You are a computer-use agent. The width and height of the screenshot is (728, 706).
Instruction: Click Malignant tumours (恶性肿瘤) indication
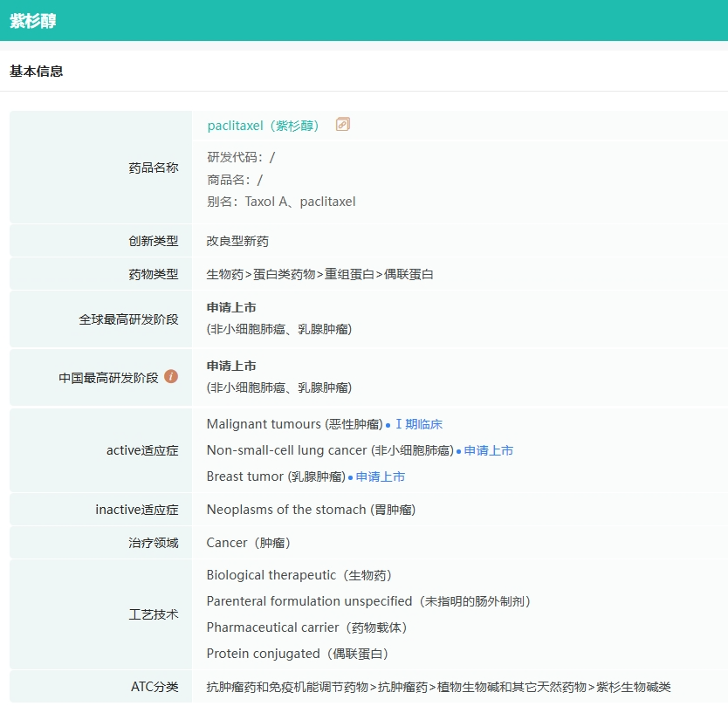[294, 425]
